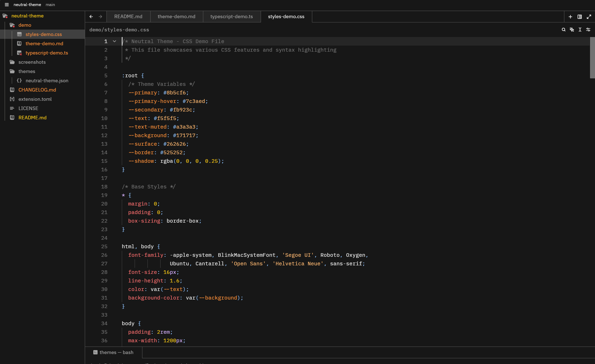Click 'background-color' property on line 31
595x364 pixels.
pos(154,298)
